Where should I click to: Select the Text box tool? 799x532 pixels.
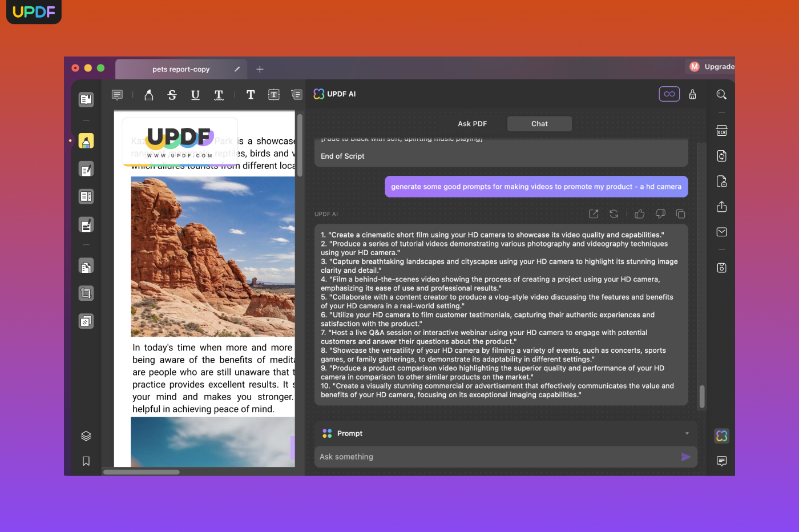tap(274, 95)
